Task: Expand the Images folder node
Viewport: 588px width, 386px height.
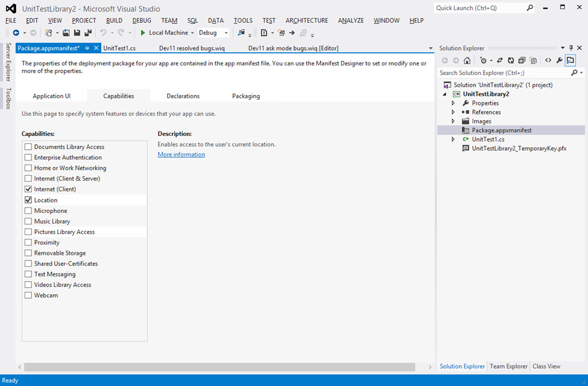Action: [453, 121]
